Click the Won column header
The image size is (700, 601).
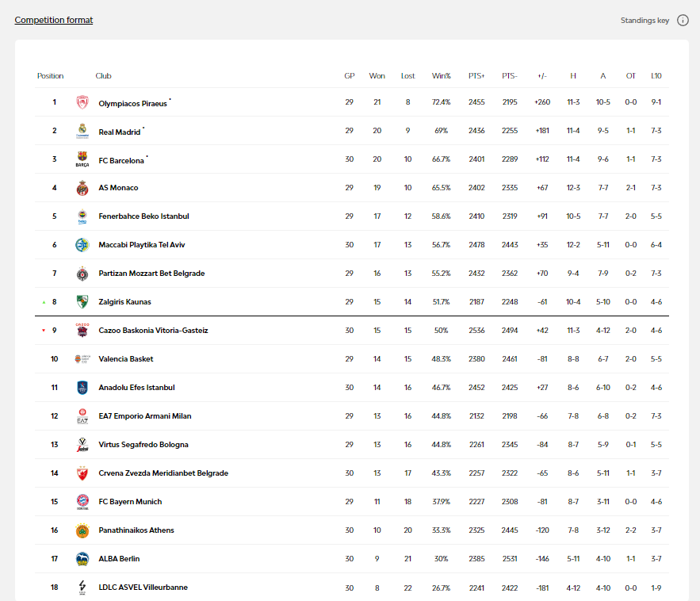tap(377, 76)
